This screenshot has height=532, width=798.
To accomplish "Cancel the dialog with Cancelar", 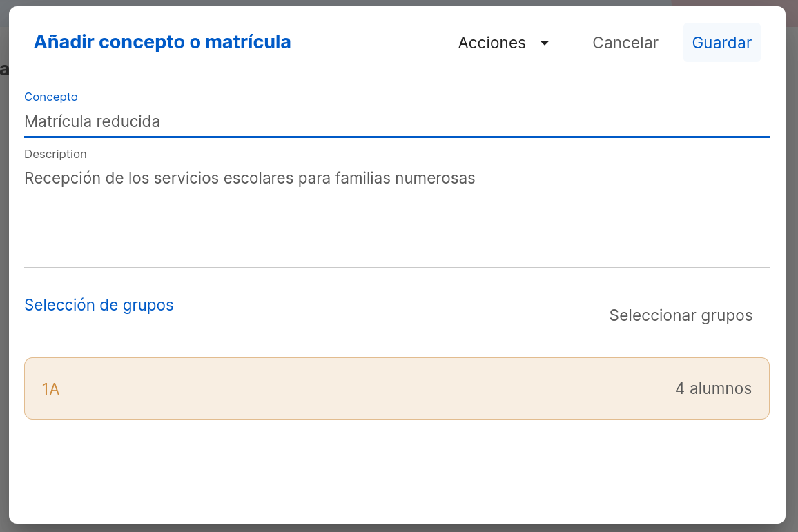I will (x=625, y=43).
